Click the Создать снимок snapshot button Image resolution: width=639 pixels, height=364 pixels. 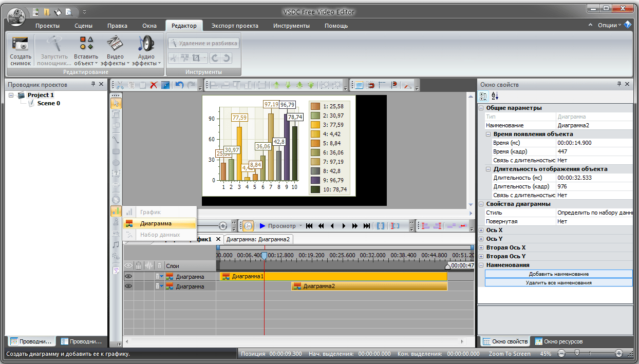21,51
